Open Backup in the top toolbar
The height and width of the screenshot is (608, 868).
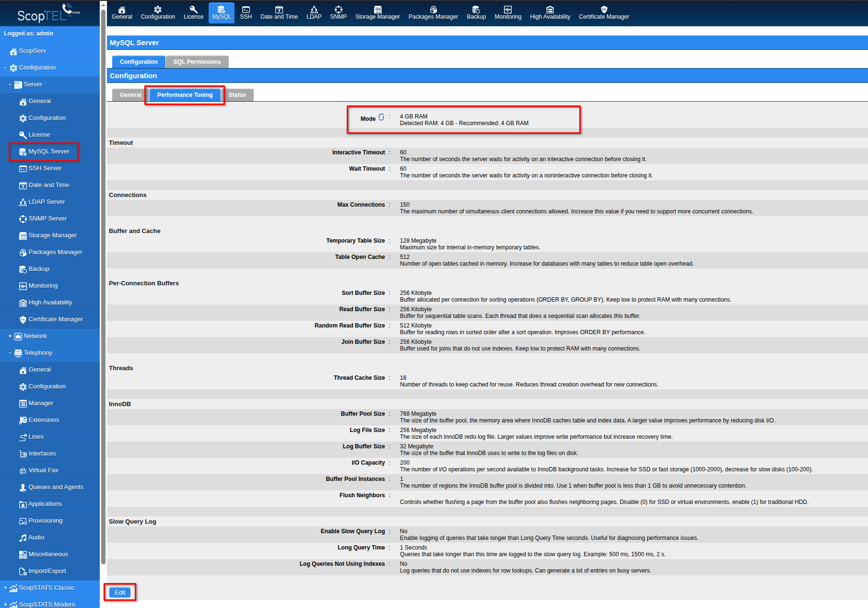tap(476, 13)
